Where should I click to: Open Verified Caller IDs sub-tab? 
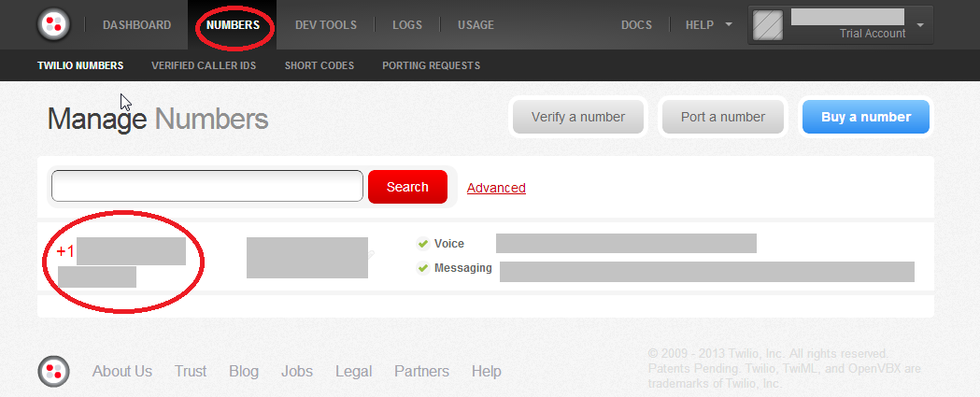coord(204,65)
